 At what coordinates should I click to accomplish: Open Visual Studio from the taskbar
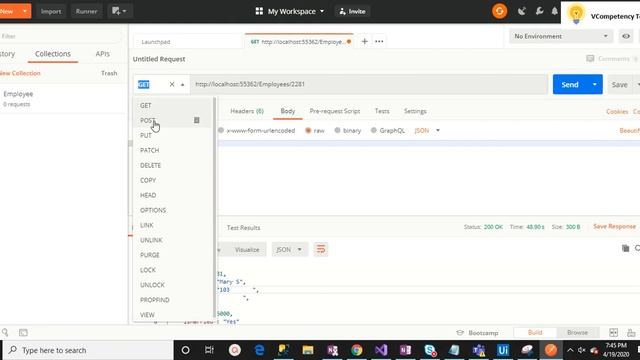coord(381,350)
